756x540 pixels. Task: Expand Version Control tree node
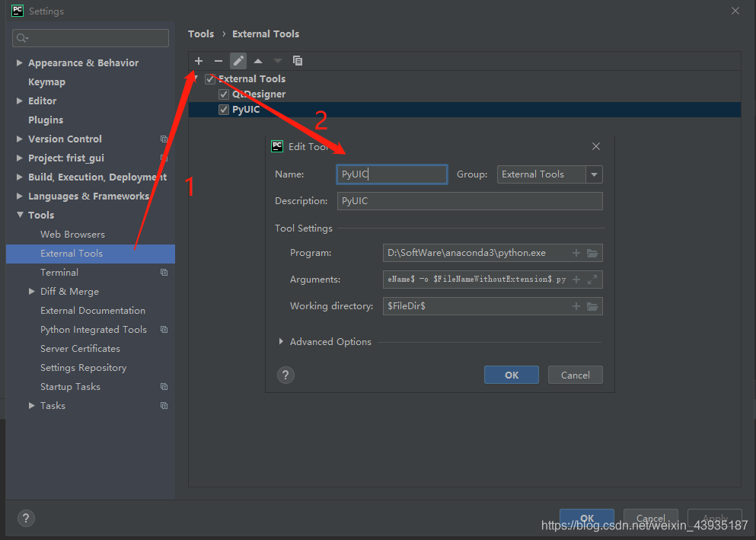point(20,139)
